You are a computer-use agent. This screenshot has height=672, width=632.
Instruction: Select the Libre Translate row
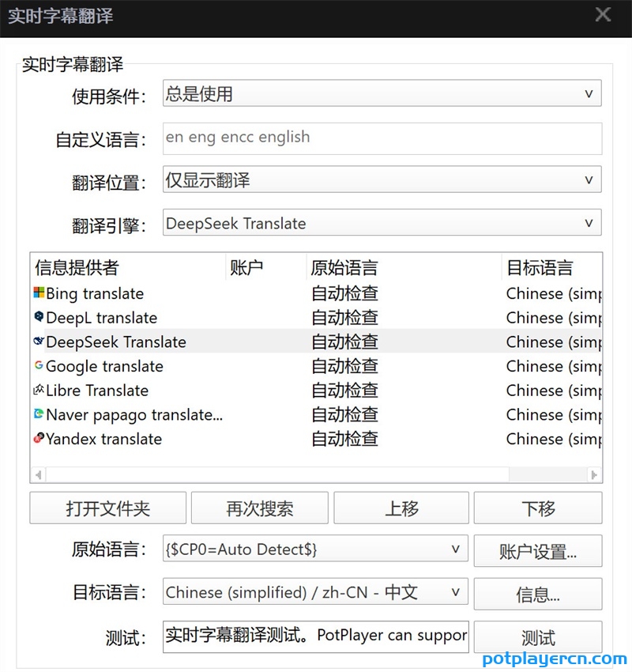click(317, 390)
